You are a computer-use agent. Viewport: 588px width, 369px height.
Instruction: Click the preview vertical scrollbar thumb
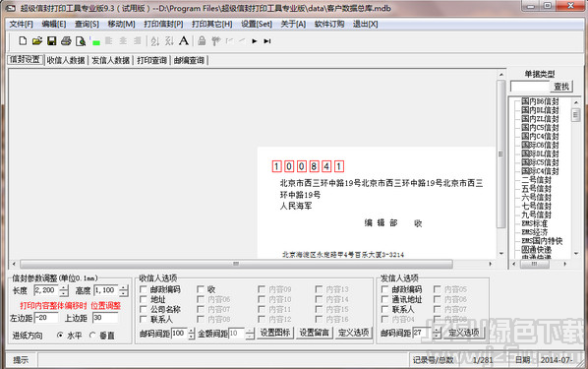click(501, 154)
